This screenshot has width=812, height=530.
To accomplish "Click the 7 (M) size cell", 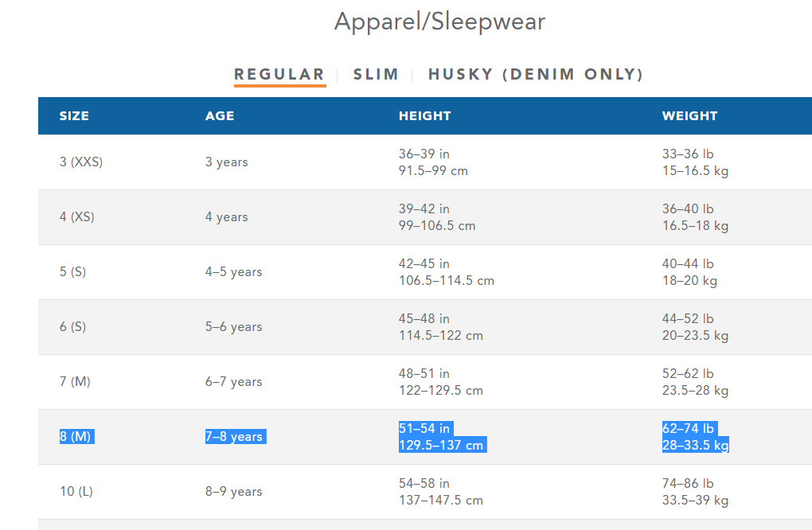I will [x=75, y=382].
